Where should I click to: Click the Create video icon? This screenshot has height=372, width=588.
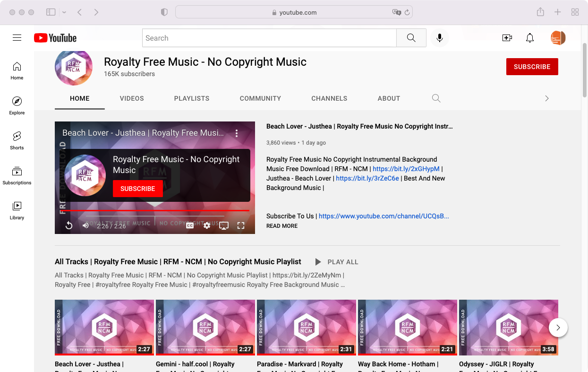(x=507, y=38)
